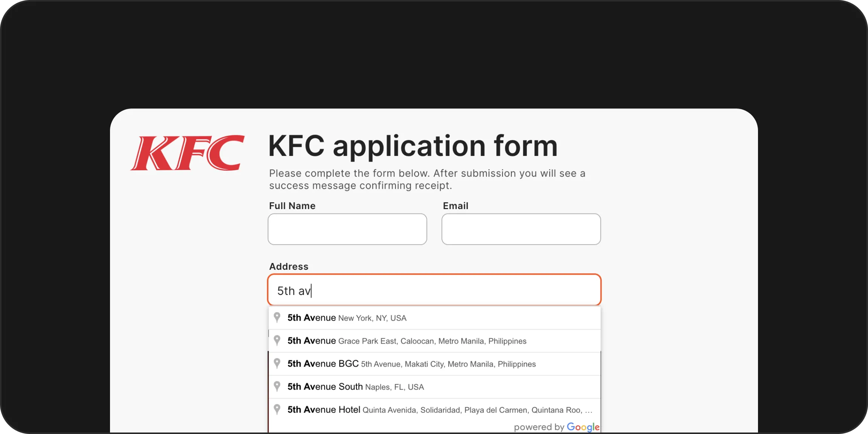The width and height of the screenshot is (868, 434).
Task: Pick the 5th Avenue BGC Makati City option
Action: 411,364
